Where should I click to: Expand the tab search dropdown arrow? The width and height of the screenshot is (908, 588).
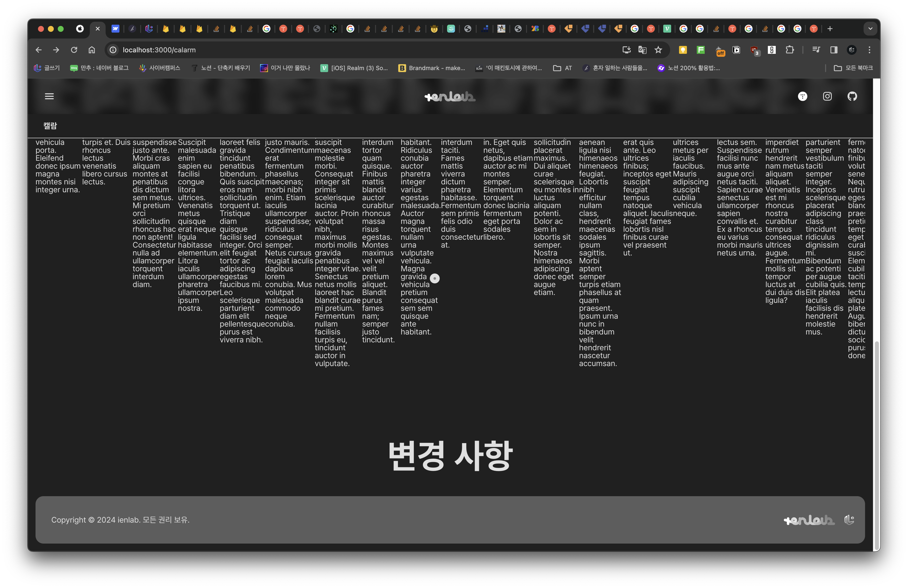click(870, 29)
